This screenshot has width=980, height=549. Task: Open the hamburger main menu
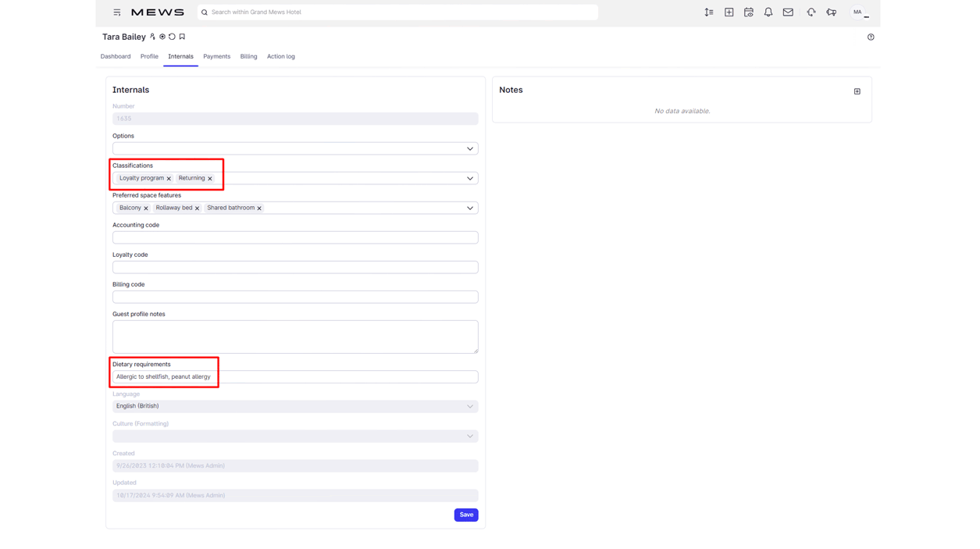(117, 12)
